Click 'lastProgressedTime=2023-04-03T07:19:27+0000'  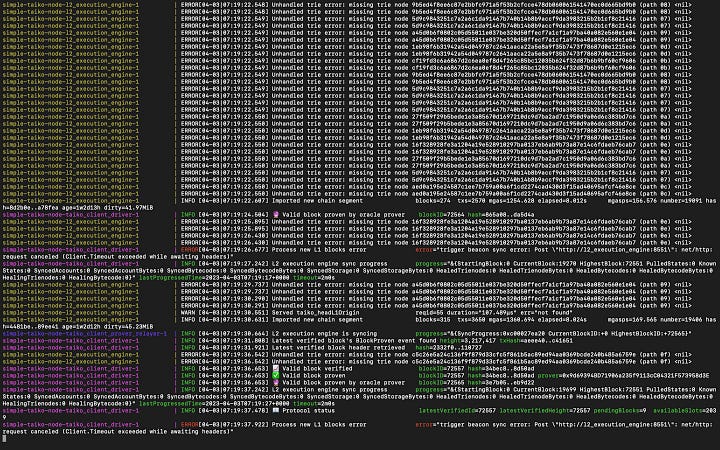214,404
